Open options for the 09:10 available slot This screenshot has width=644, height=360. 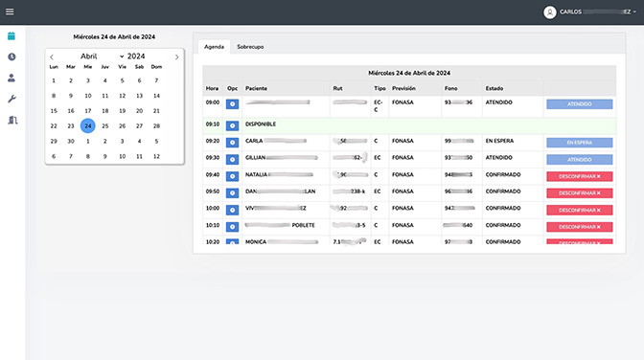(232, 125)
